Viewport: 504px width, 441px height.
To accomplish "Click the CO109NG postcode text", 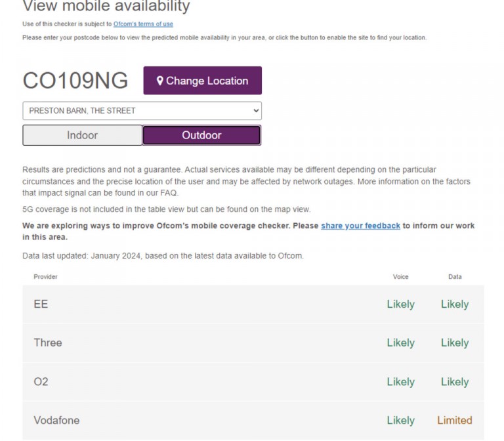I will point(75,81).
